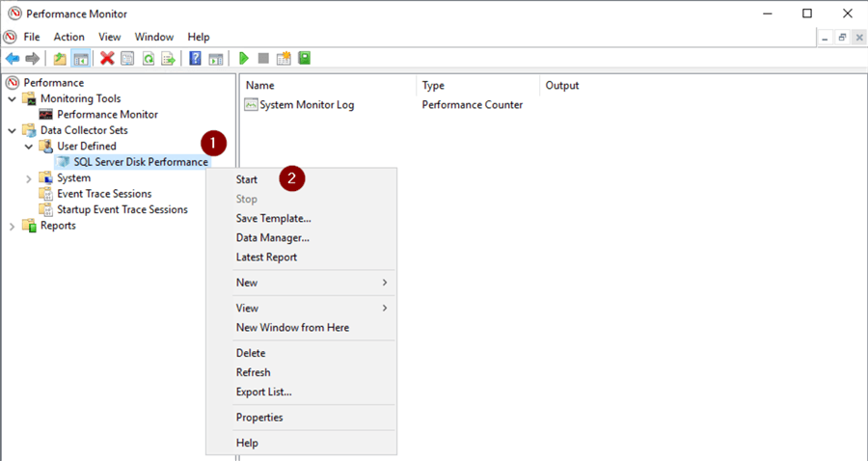The image size is (868, 461).
Task: Click the Forward arrow toolbar icon
Action: pos(32,58)
